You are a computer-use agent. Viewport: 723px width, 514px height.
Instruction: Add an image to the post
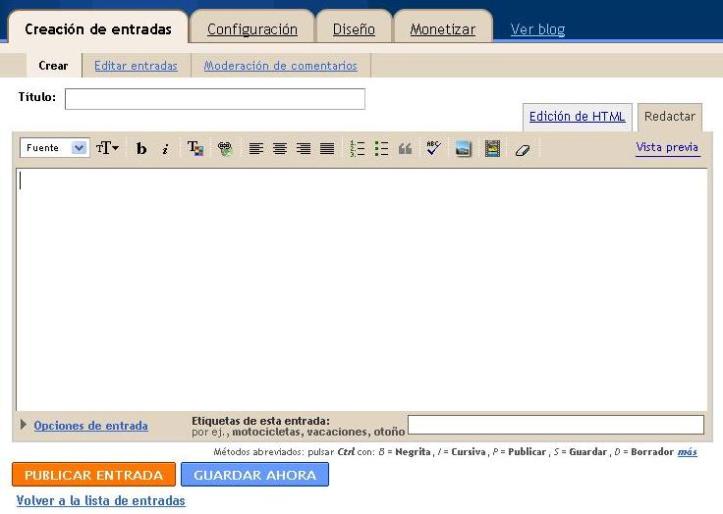(463, 148)
